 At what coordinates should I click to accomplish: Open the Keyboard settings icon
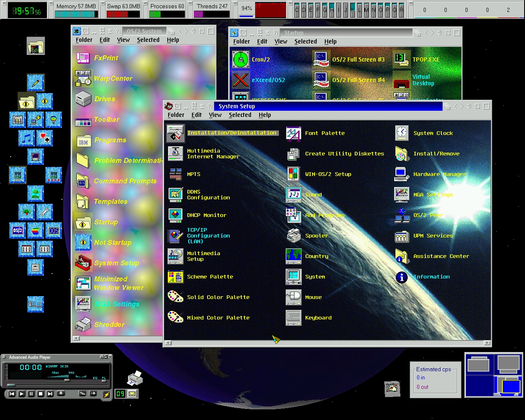[x=294, y=317]
